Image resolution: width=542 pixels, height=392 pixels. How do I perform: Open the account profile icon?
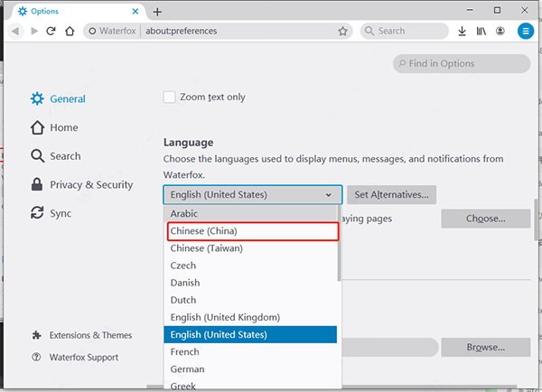pos(500,31)
